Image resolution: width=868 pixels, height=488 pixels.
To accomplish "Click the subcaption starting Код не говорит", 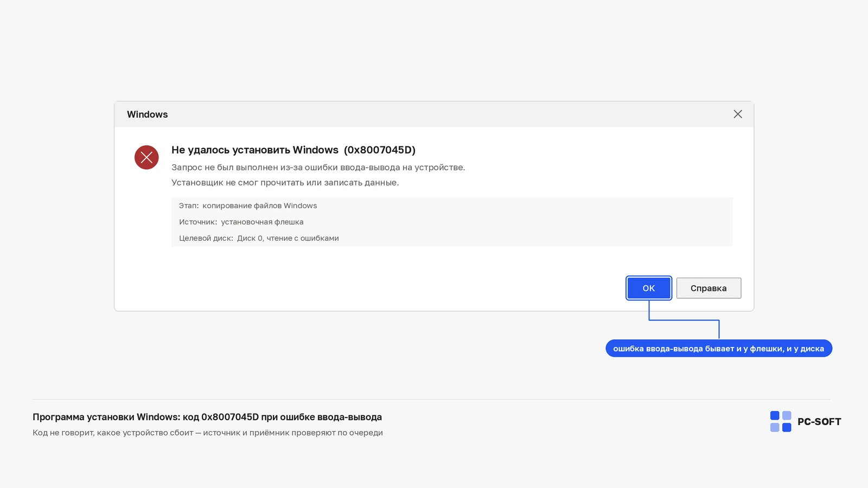I will (x=208, y=433).
